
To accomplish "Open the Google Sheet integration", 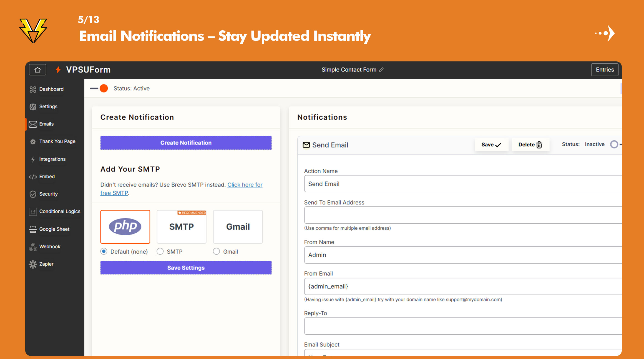I will (33, 229).
